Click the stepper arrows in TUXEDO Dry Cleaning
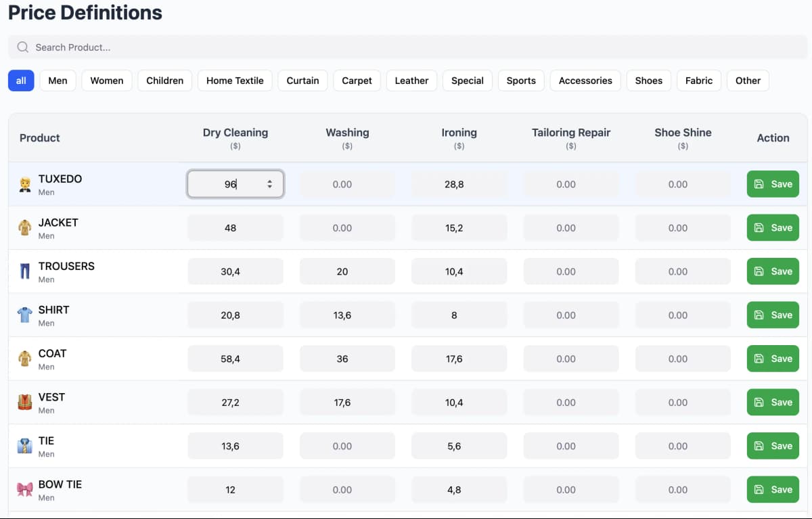The height and width of the screenshot is (519, 812). [x=270, y=184]
